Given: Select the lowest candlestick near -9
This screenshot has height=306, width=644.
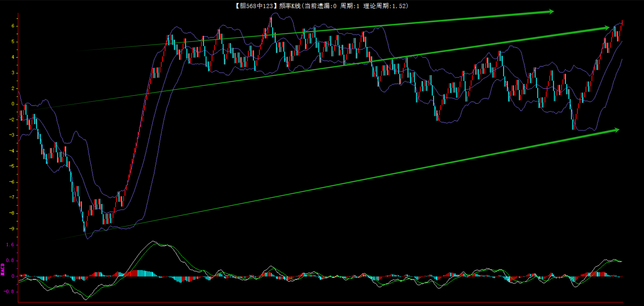Looking at the screenshot, I should (84, 226).
